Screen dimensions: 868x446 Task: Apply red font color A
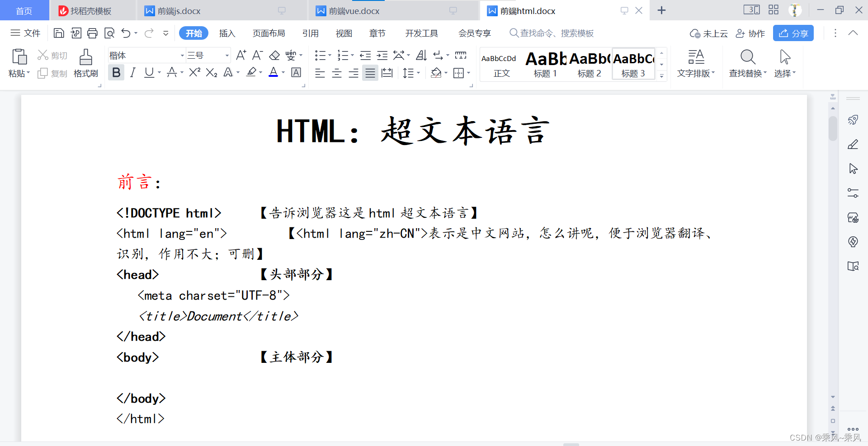tap(274, 72)
